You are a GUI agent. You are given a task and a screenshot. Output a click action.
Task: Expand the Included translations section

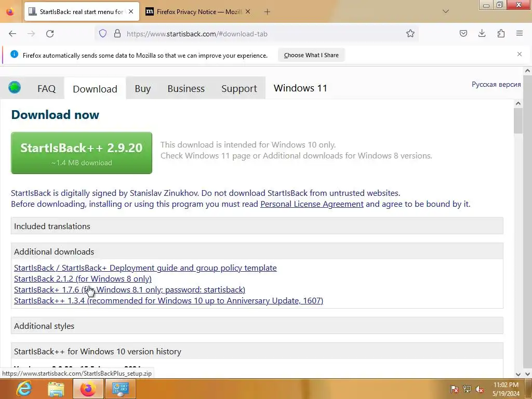point(257,226)
